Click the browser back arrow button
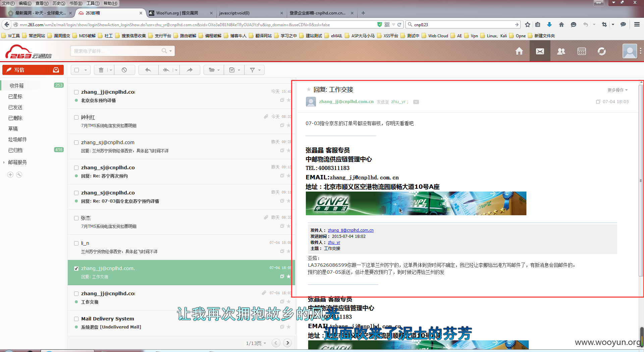The width and height of the screenshot is (644, 352). [x=7, y=25]
